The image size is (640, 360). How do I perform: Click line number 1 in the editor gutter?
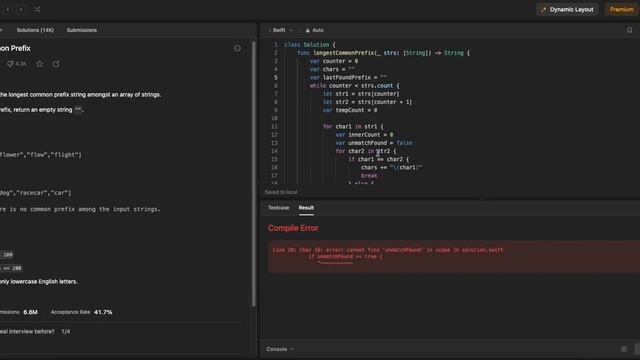276,45
